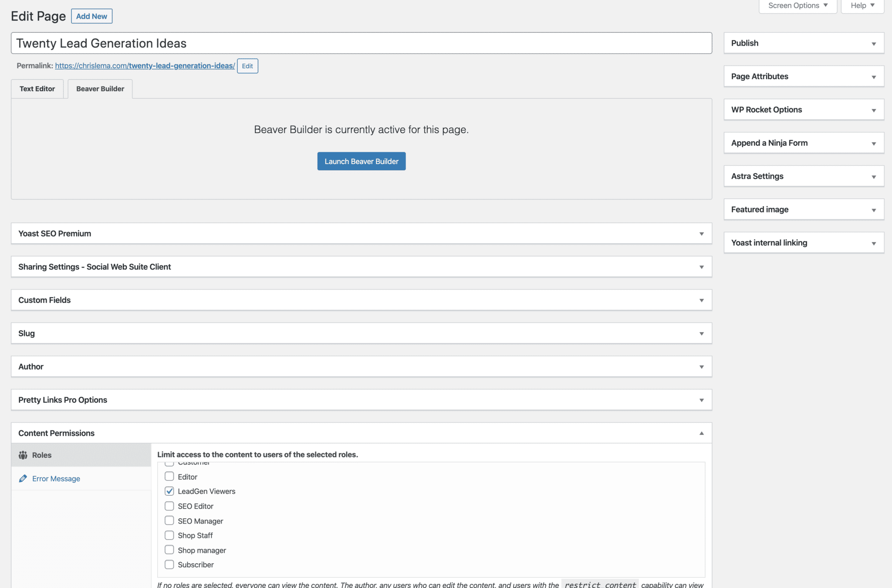Image resolution: width=892 pixels, height=588 pixels.
Task: Open the Help dropdown
Action: pos(862,6)
